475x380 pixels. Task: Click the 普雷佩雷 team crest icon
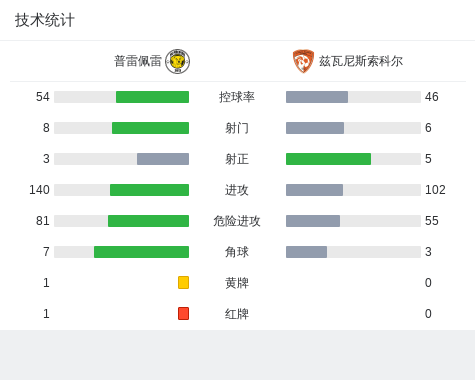coord(178,61)
